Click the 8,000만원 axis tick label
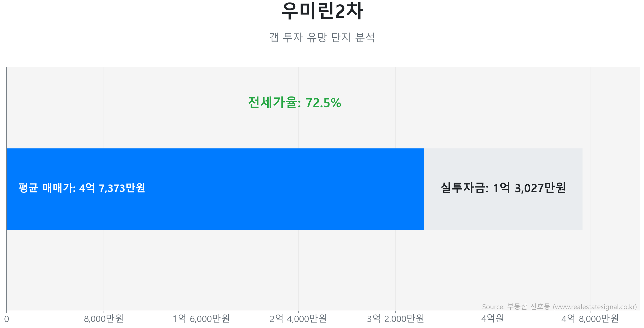 tap(104, 319)
